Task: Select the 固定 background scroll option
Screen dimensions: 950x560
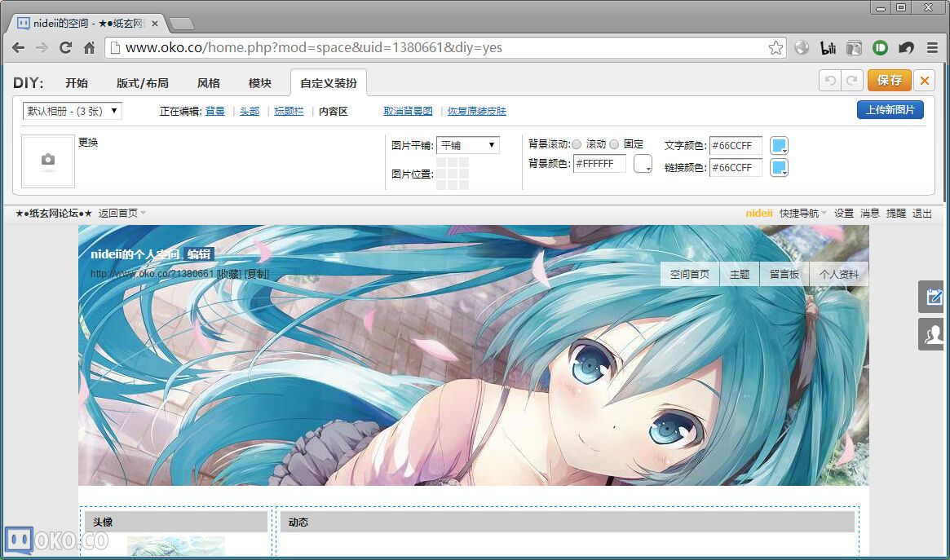Action: click(614, 144)
